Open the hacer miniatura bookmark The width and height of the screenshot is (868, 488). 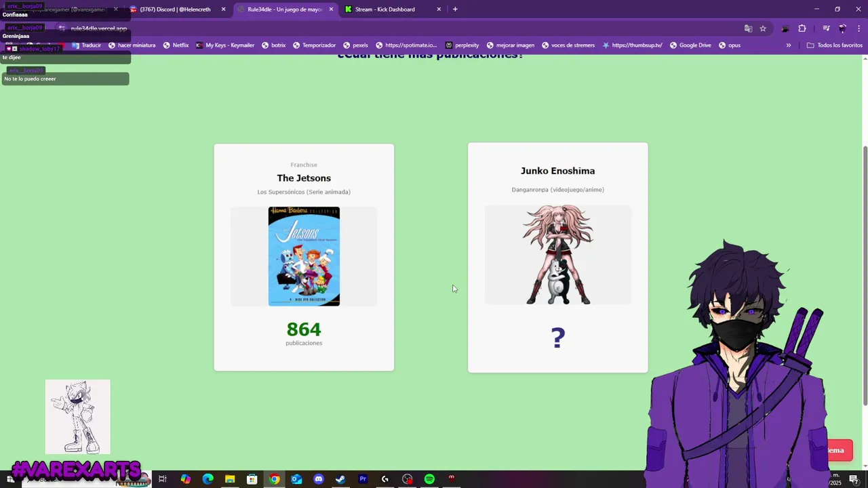(x=132, y=45)
